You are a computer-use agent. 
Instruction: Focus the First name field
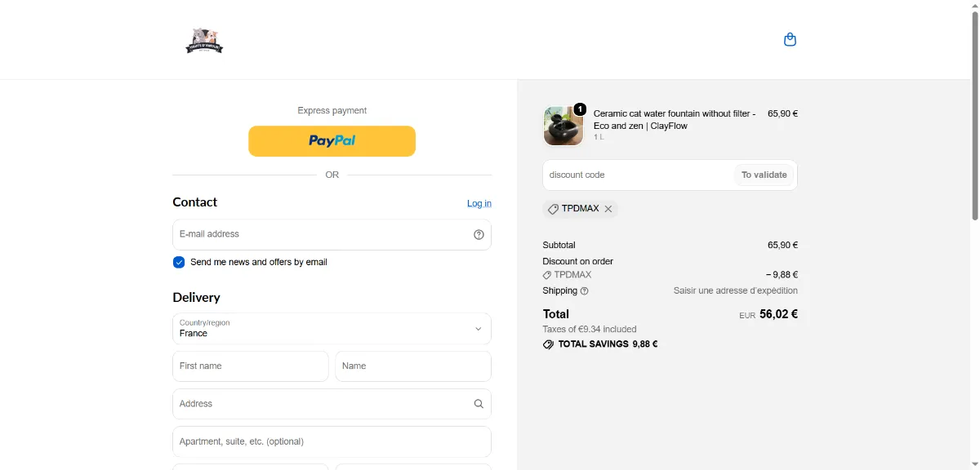pos(251,366)
